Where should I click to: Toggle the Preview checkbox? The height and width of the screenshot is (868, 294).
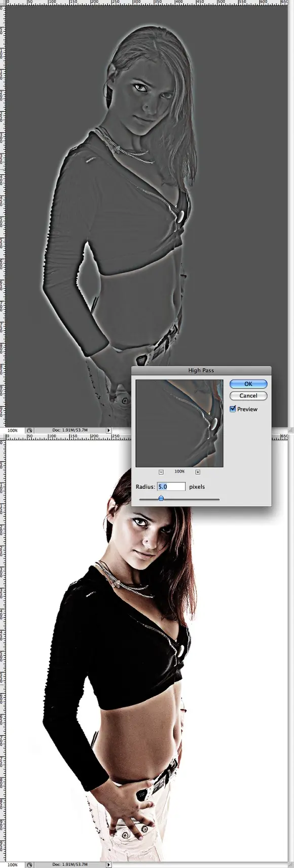coord(233,409)
